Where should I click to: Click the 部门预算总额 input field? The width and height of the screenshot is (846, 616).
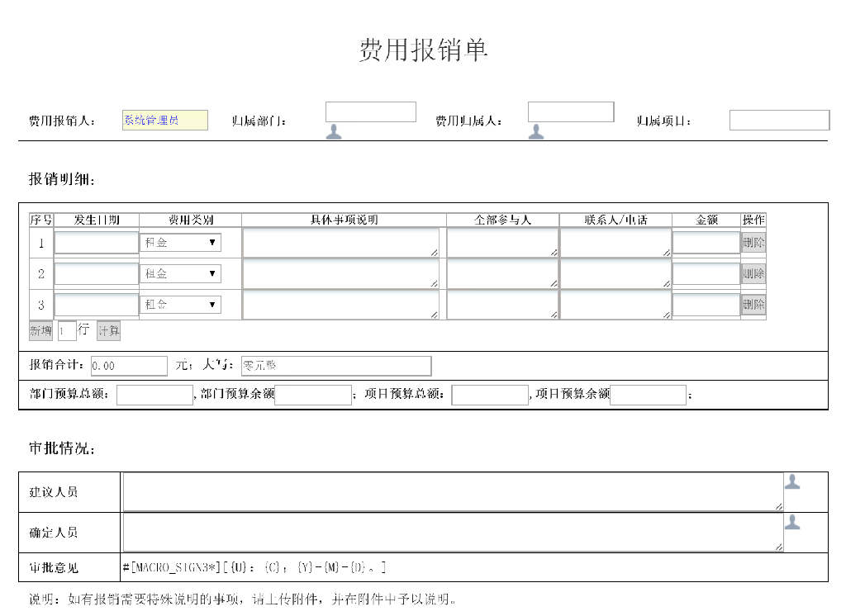pyautogui.click(x=154, y=396)
